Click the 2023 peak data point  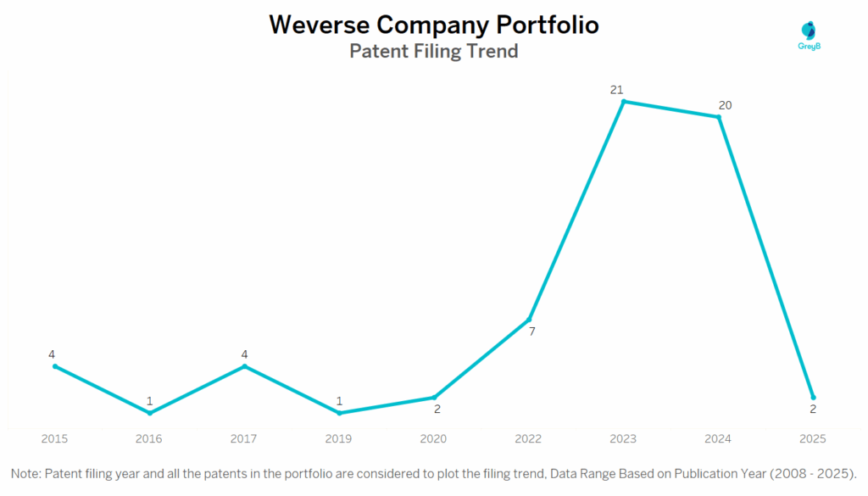pos(624,102)
